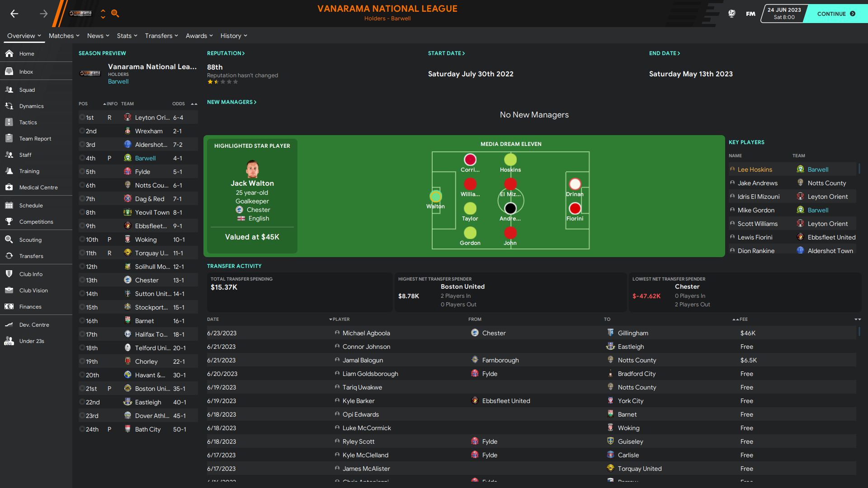
Task: Expand the Transfers top menu dropdown
Action: tap(161, 36)
